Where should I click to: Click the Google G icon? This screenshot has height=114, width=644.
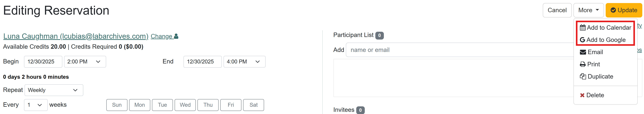582,40
